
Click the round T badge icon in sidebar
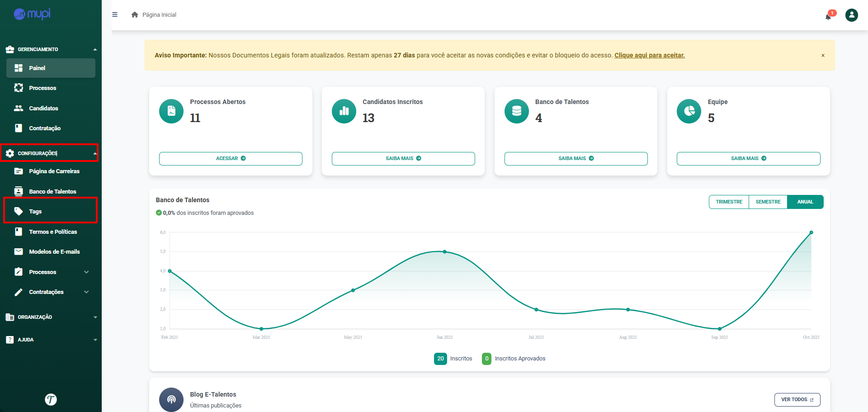point(51,399)
